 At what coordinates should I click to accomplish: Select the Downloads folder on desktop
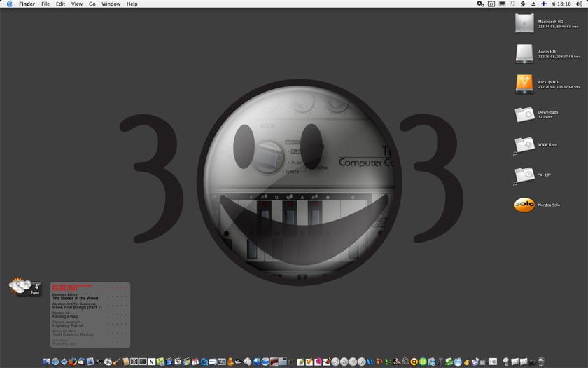(524, 114)
